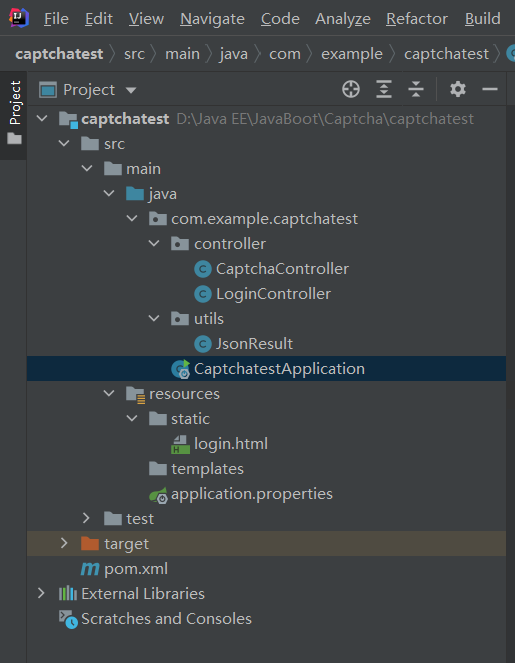Click the IntelliJ IDEA logo icon
The image size is (515, 663).
tap(19, 18)
